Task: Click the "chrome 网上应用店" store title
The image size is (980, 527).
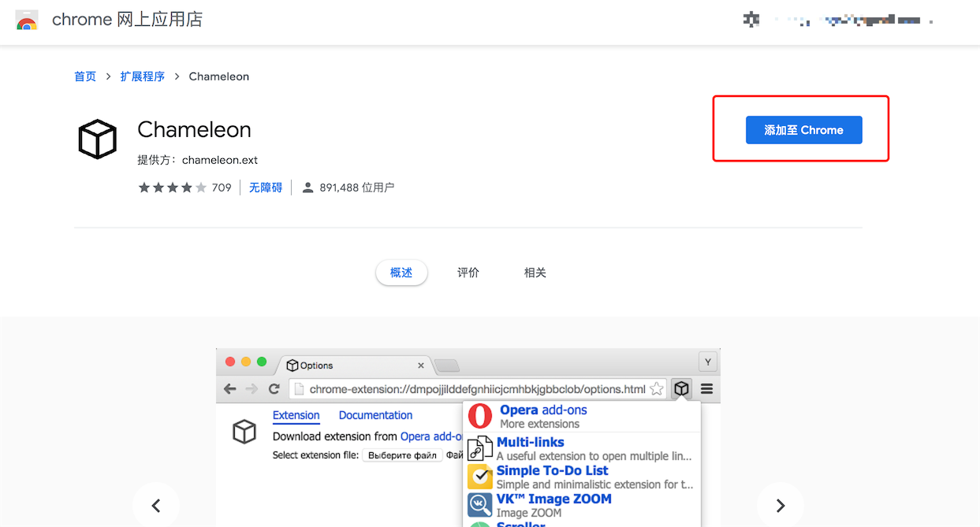Action: point(127,20)
